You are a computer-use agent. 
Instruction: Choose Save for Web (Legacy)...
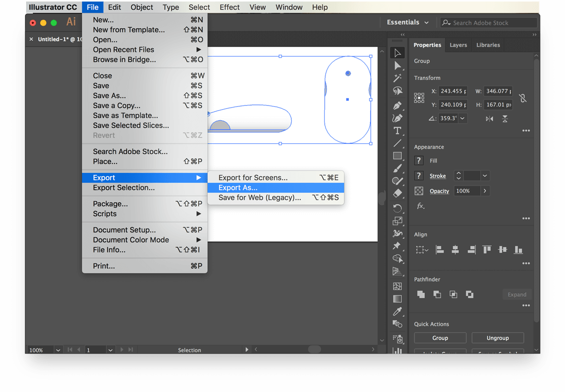tap(276, 198)
